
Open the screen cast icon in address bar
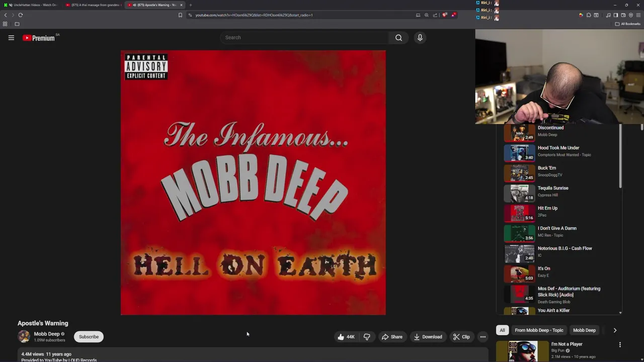pos(418,15)
